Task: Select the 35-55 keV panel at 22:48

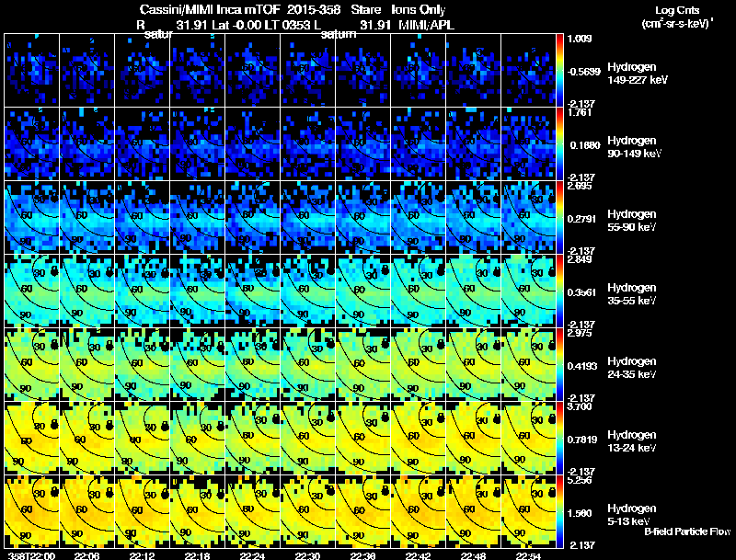Action: point(474,291)
